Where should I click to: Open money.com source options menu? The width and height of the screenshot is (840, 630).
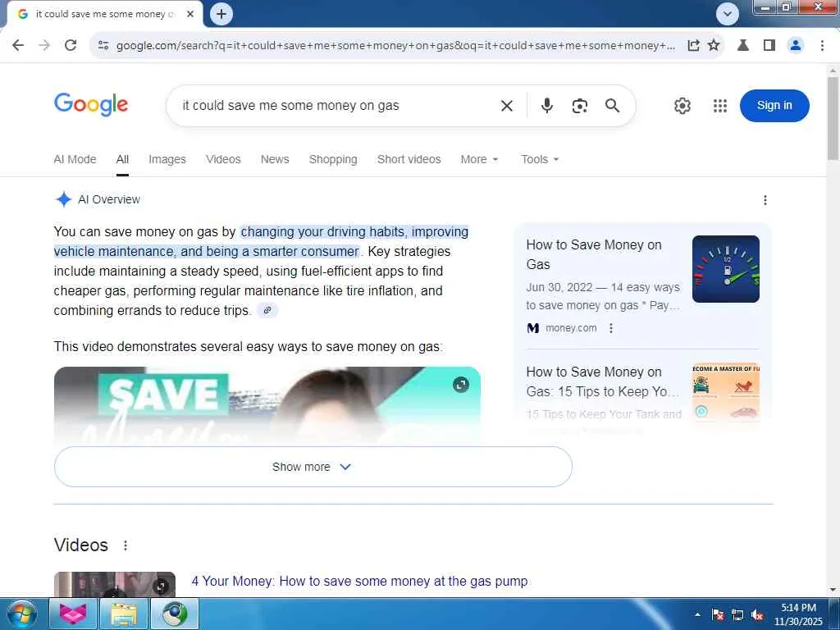click(x=610, y=328)
